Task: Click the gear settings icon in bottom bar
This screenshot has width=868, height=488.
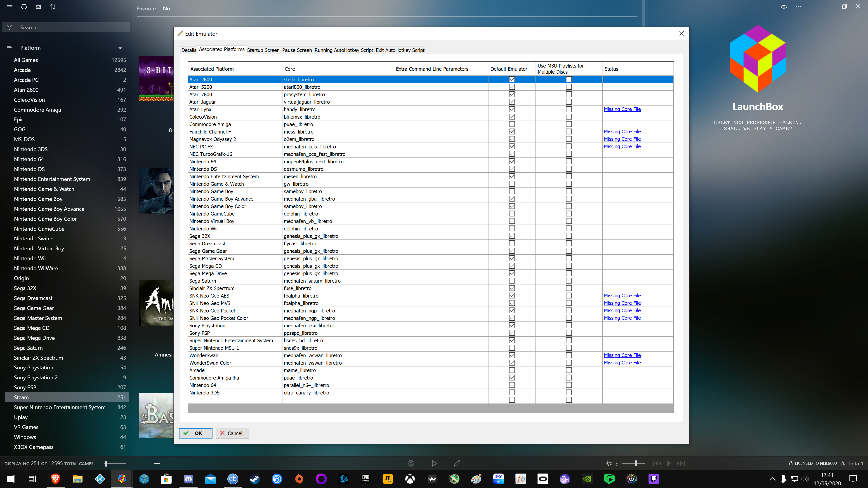Action: click(x=411, y=463)
